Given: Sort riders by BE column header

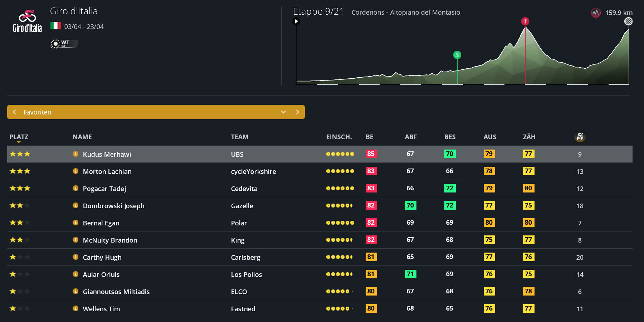Looking at the screenshot, I should click(x=369, y=137).
